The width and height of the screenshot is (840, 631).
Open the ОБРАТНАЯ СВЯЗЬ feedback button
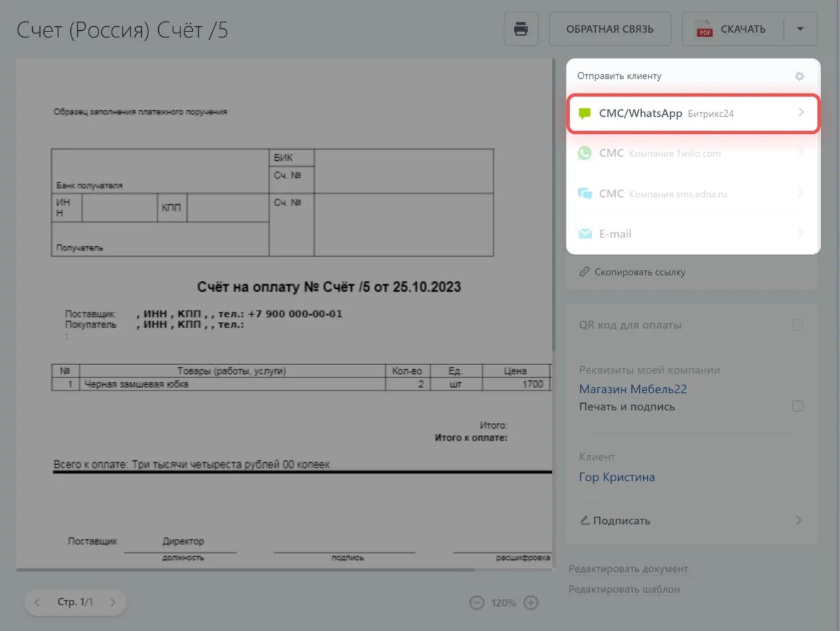610,29
